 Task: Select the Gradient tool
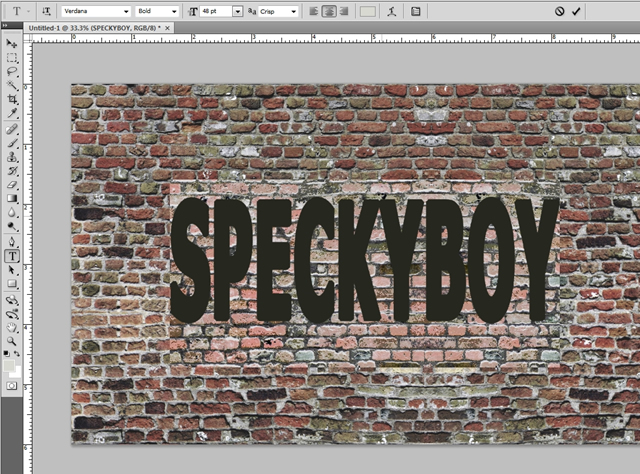pos(11,199)
